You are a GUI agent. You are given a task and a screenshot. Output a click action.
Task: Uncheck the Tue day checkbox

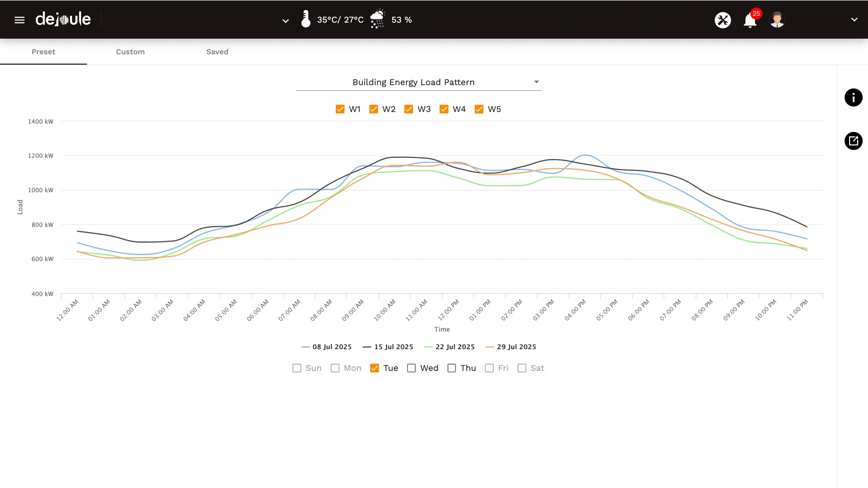coord(374,368)
